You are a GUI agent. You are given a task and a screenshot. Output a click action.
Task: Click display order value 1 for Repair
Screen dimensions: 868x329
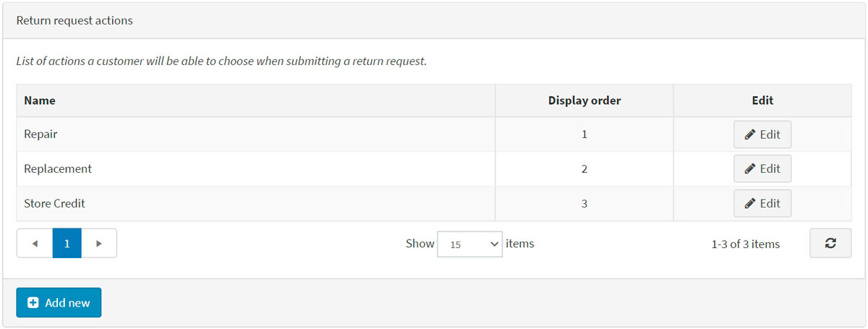click(584, 134)
